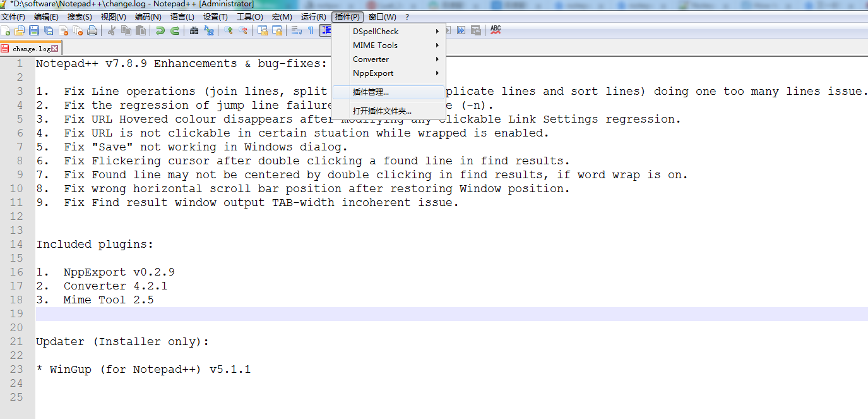Print the document using printer icon

pyautogui.click(x=92, y=30)
